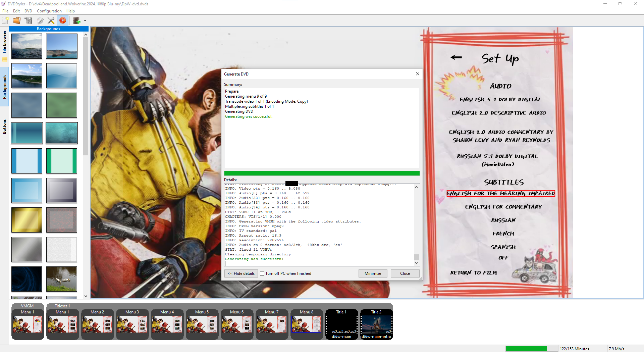Select Menu 8 in the timeline
Viewport: 644px width, 352px height.
coord(307,324)
